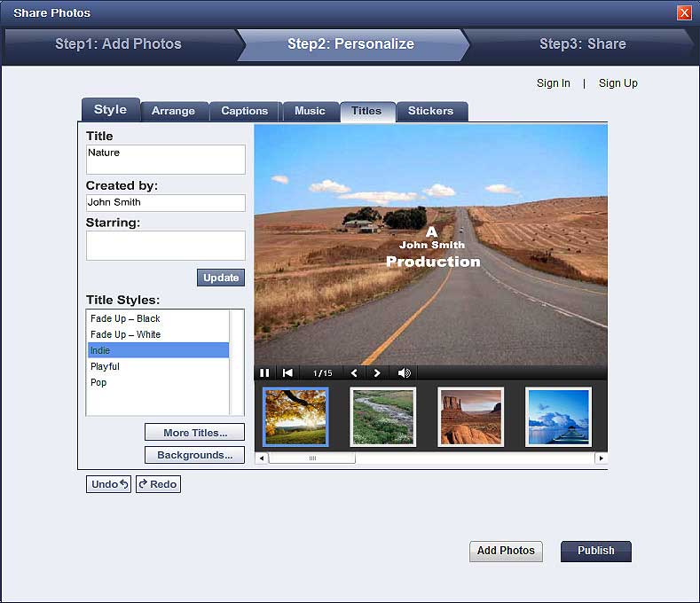Go to next photo arrow
The width and height of the screenshot is (700, 603).
point(377,372)
